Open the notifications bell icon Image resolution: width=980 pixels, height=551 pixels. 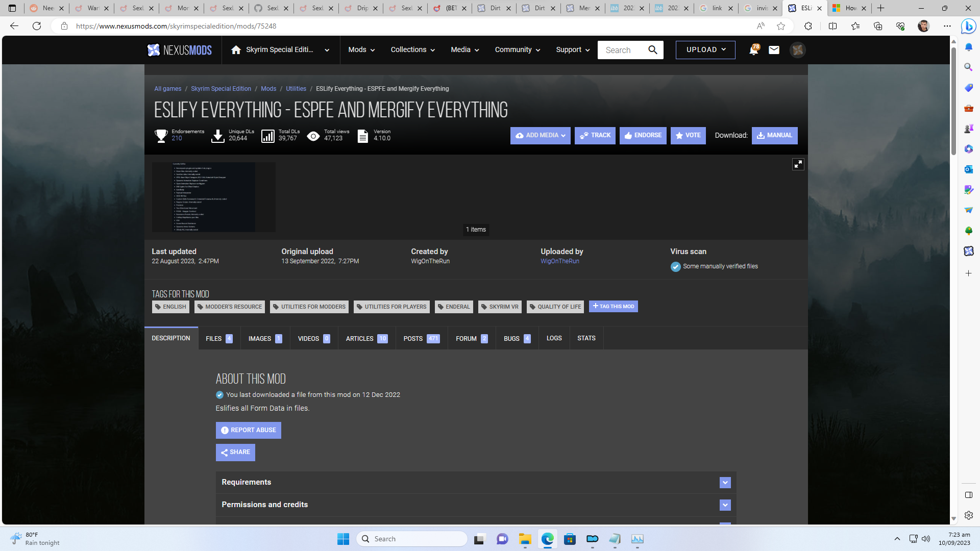753,50
